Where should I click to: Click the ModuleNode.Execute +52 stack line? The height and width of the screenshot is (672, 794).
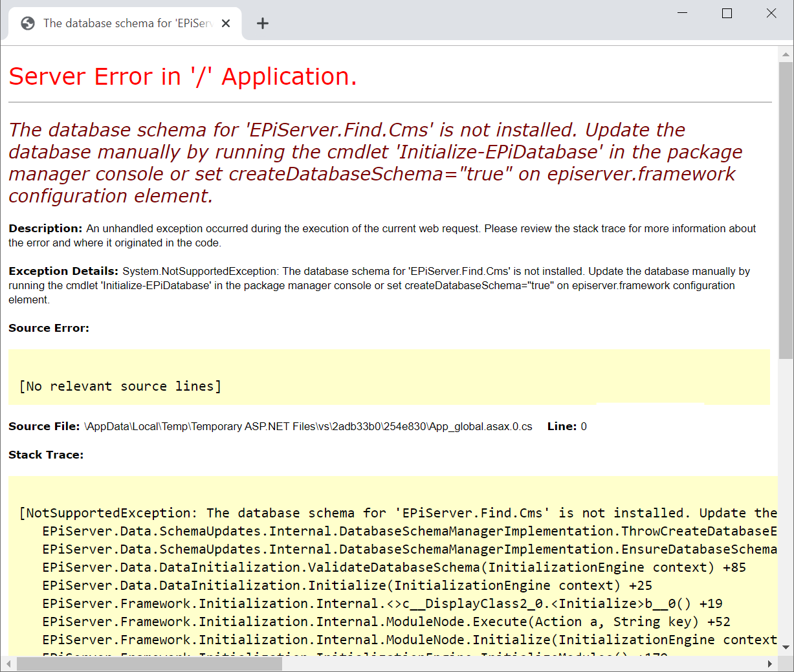(386, 622)
